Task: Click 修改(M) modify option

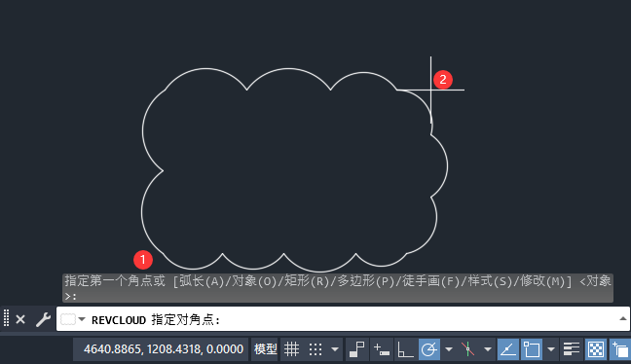Action: [x=542, y=280]
